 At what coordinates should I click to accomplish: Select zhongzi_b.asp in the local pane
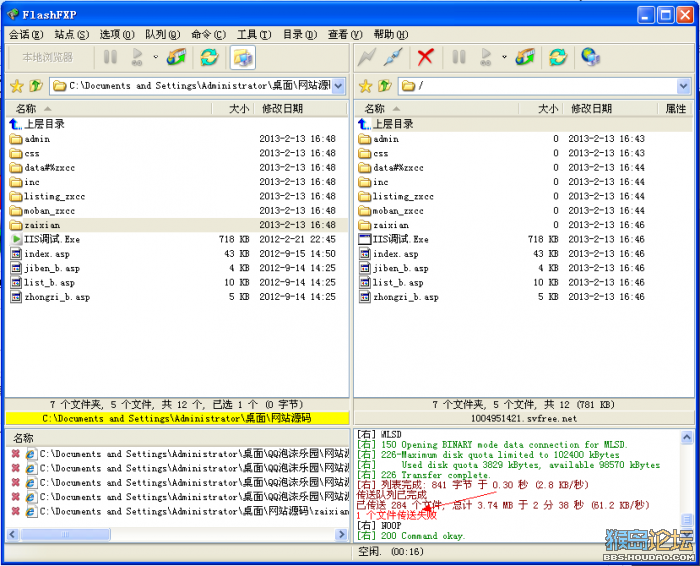177,297
